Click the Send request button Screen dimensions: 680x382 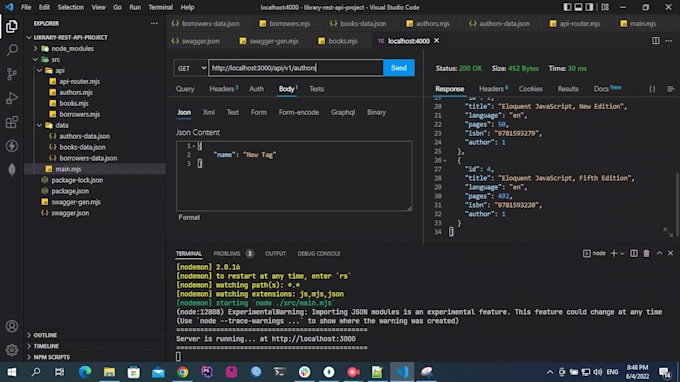(399, 68)
